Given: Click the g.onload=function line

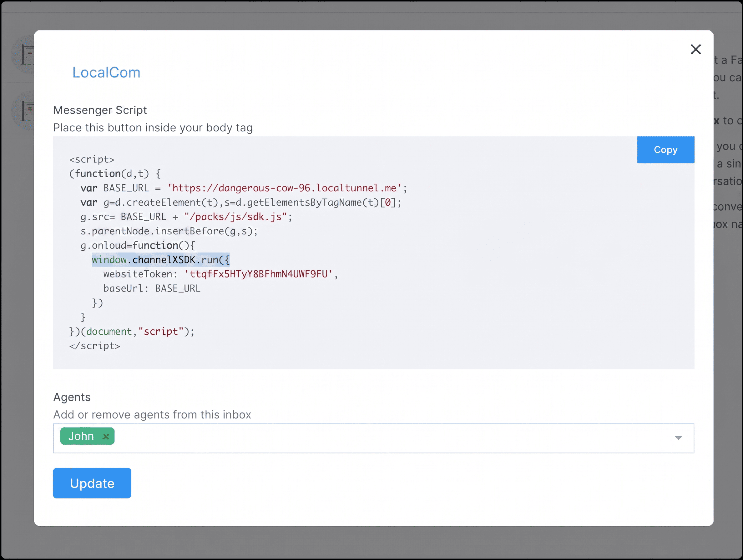Looking at the screenshot, I should click(x=138, y=245).
